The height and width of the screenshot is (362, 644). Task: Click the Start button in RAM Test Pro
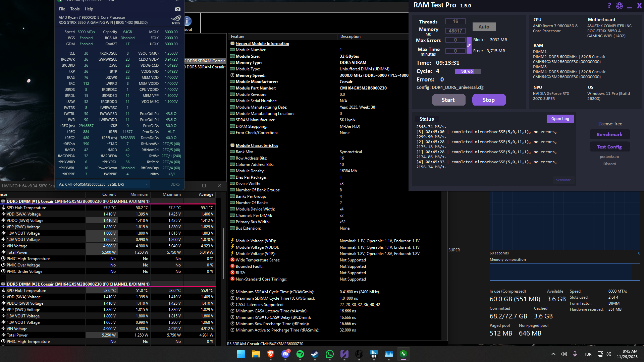(x=448, y=100)
